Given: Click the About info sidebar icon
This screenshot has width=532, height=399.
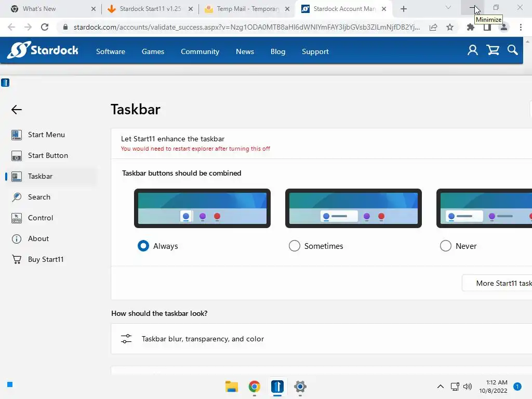Looking at the screenshot, I should pyautogui.click(x=16, y=239).
